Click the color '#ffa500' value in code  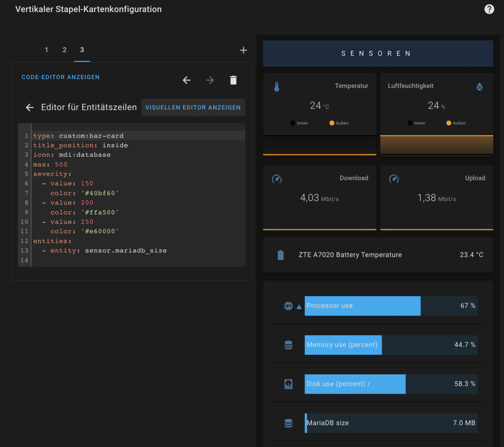pyautogui.click(x=100, y=212)
